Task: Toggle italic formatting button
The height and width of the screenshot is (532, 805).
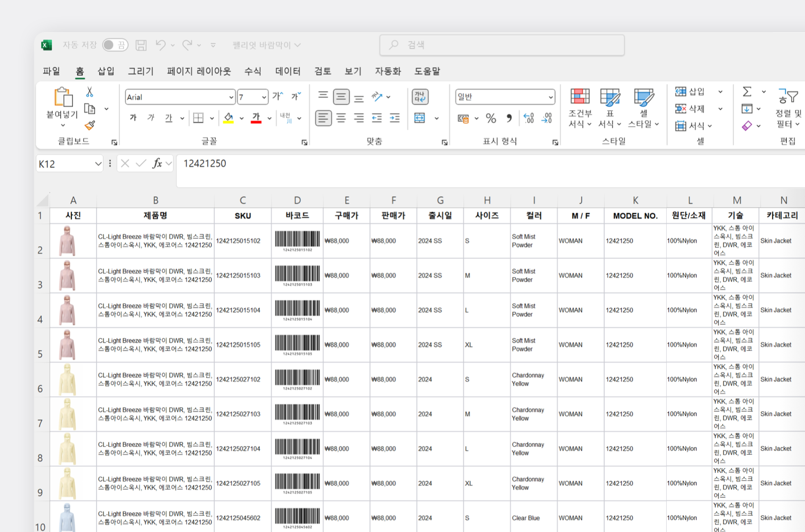Action: click(151, 118)
